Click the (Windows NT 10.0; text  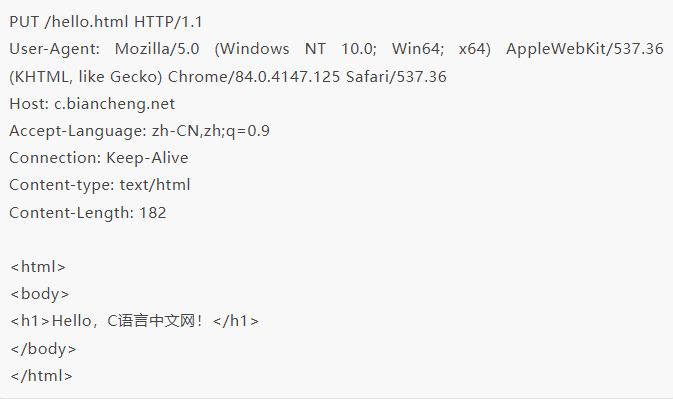tap(295, 49)
